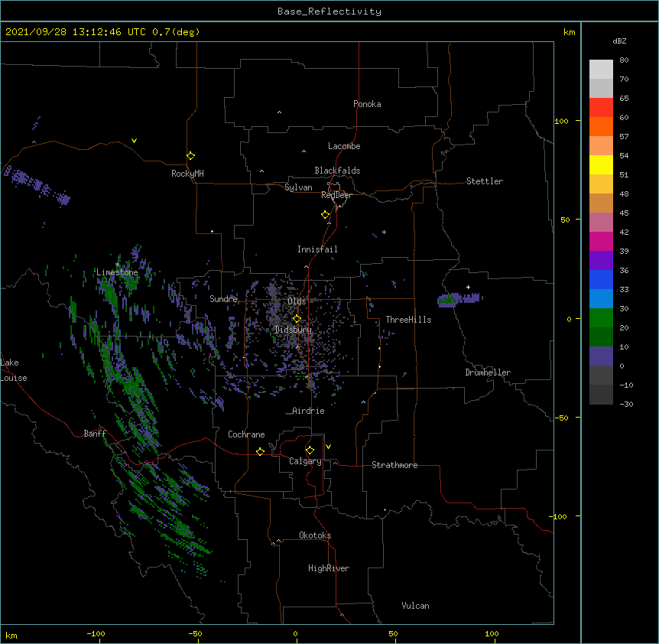Screen dimensions: 659x644
Task: Click the Innisfail city label
Action: coord(317,249)
